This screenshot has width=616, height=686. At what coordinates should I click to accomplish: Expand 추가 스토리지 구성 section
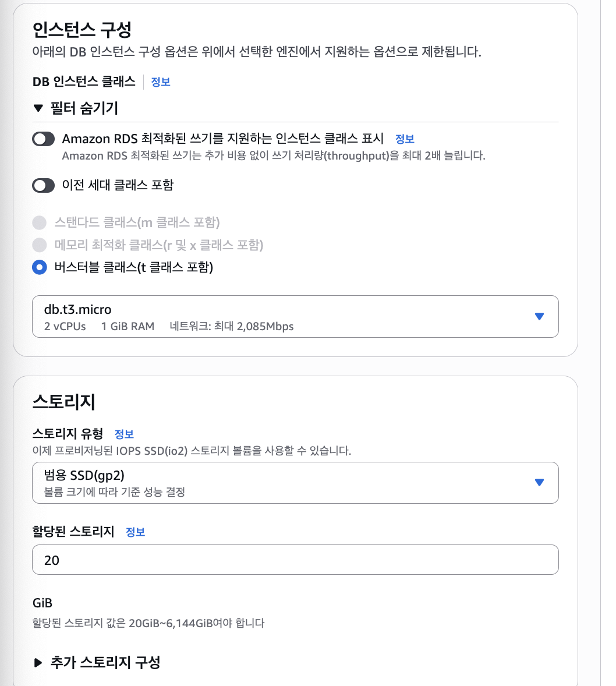point(105,662)
